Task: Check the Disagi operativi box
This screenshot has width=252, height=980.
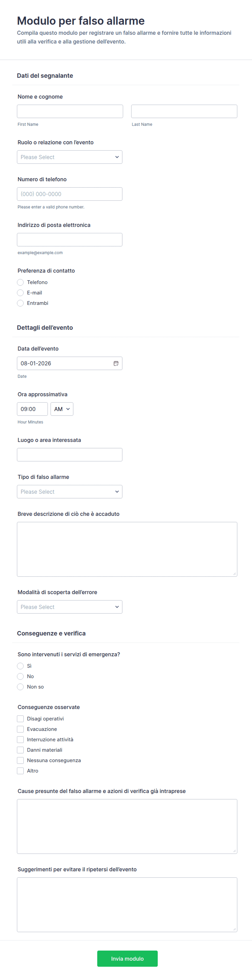Action: coord(21,719)
